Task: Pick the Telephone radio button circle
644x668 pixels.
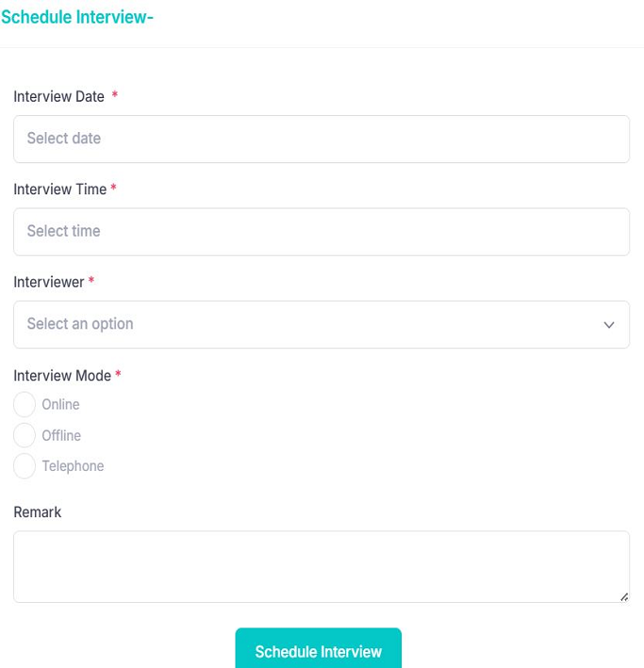Action: pos(25,466)
